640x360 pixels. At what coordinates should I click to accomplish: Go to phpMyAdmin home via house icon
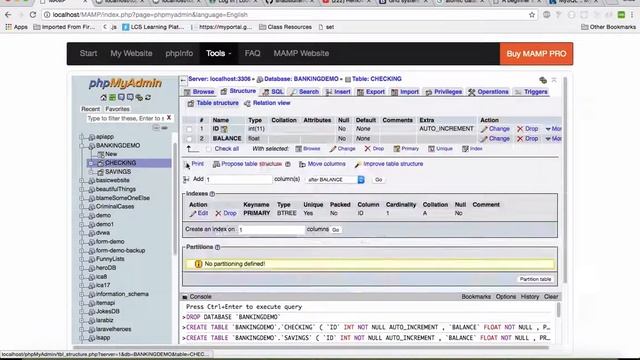coord(103,98)
